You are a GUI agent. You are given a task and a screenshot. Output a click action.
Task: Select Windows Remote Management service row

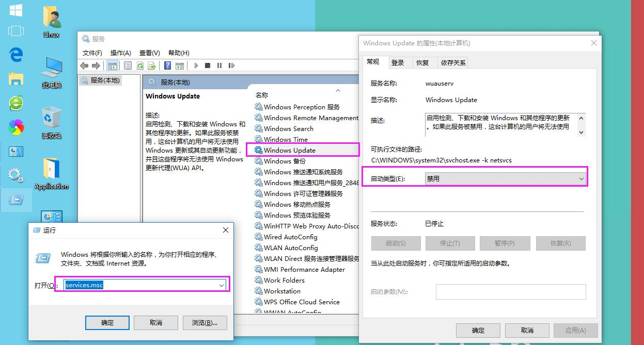point(306,118)
